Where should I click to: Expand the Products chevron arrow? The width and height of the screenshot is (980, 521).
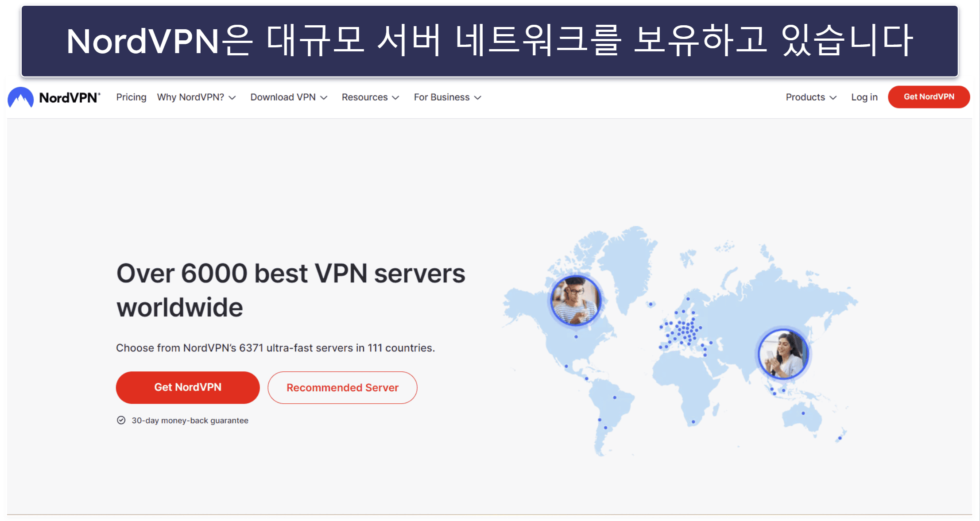833,98
